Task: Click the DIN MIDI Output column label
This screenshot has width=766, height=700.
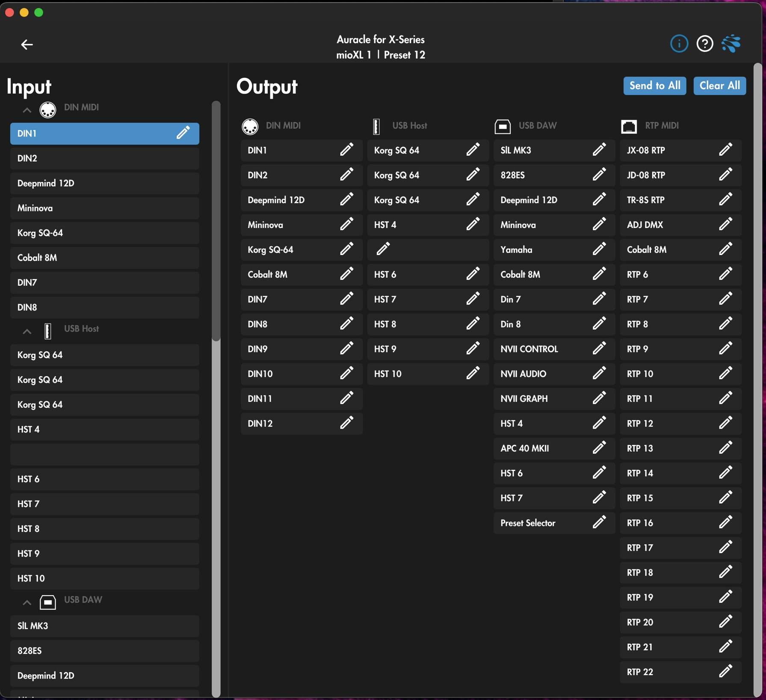Action: pos(283,125)
